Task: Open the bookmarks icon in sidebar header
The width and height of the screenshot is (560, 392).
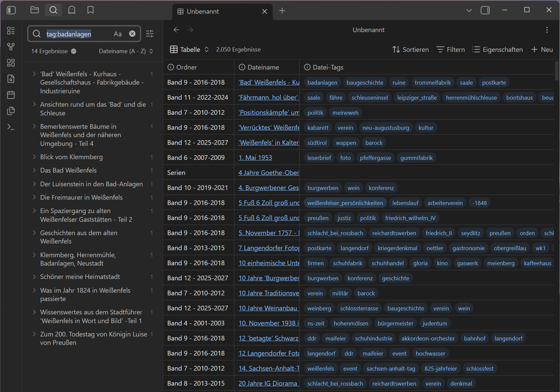Action: [90, 10]
